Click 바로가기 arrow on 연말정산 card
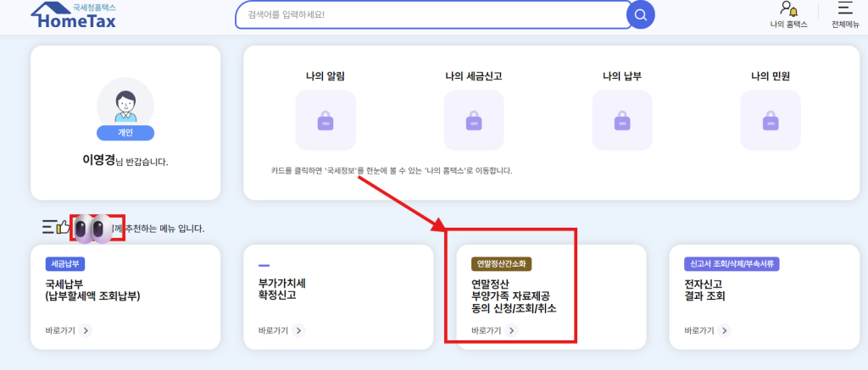Viewport: 868px width, 370px height. 510,330
